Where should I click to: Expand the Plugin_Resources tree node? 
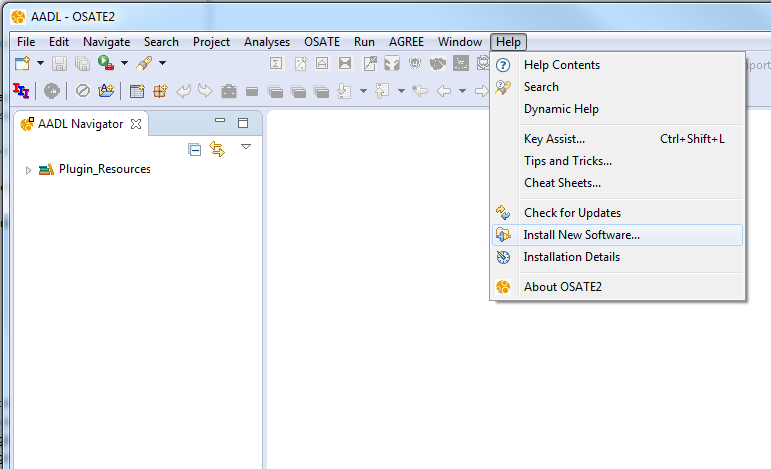click(28, 170)
